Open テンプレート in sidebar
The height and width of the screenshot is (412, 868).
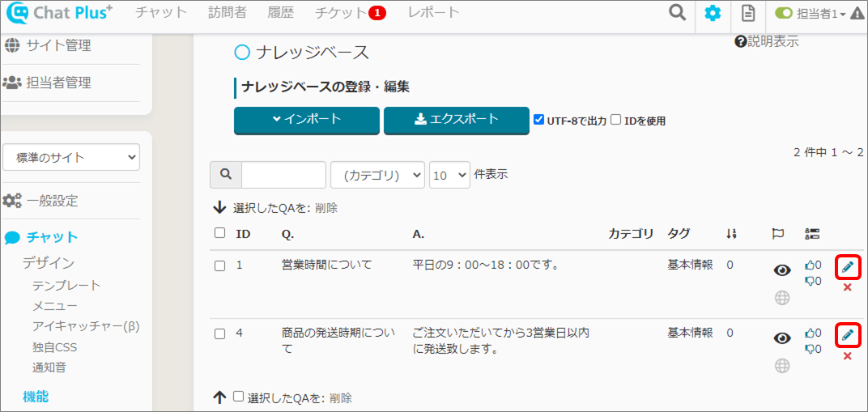click(x=66, y=286)
